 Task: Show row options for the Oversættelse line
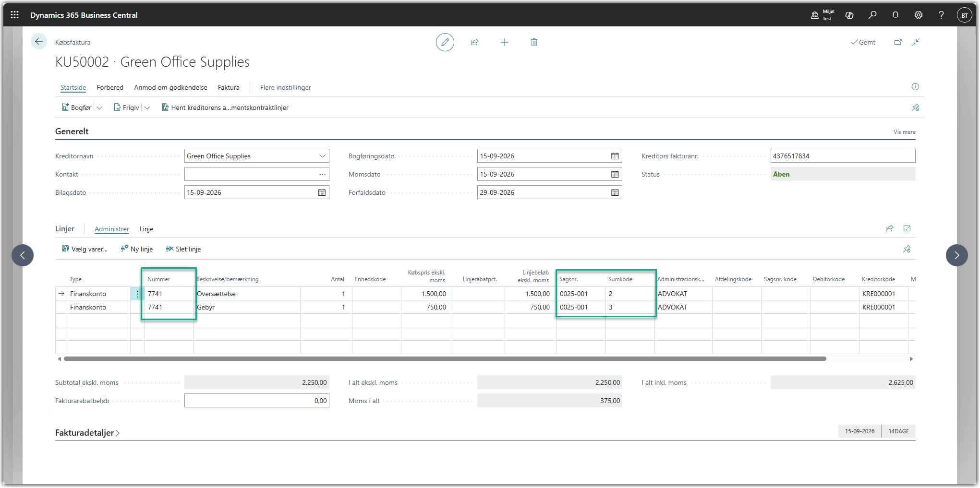[137, 294]
